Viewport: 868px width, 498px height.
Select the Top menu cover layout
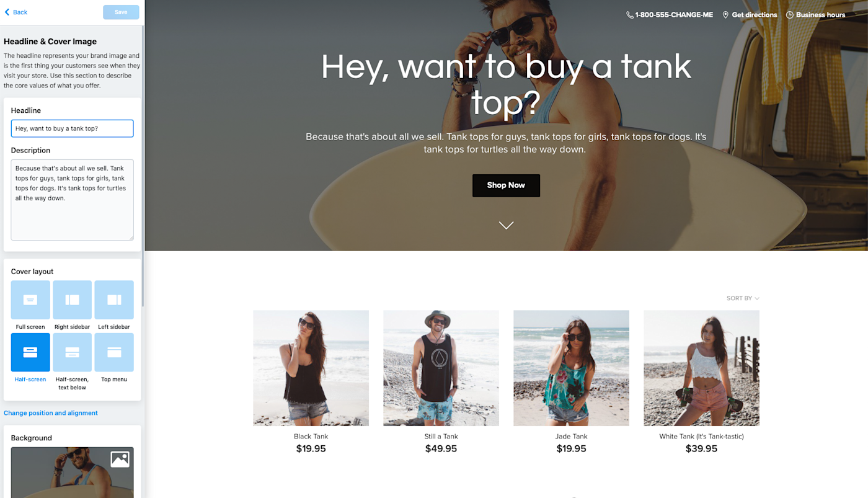pos(114,352)
